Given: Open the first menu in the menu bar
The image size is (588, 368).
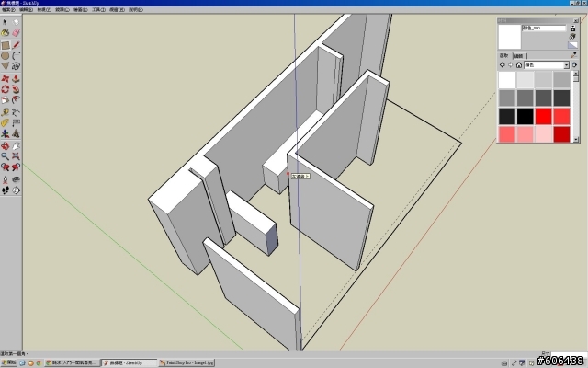Looking at the screenshot, I should tap(8, 10).
